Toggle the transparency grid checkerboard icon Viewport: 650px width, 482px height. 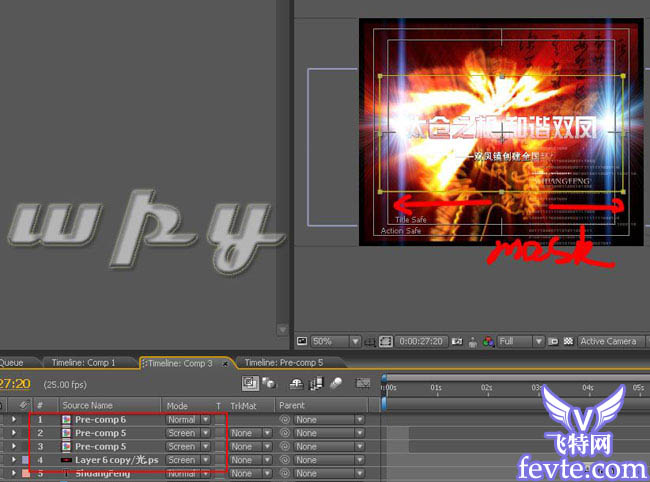click(x=568, y=342)
